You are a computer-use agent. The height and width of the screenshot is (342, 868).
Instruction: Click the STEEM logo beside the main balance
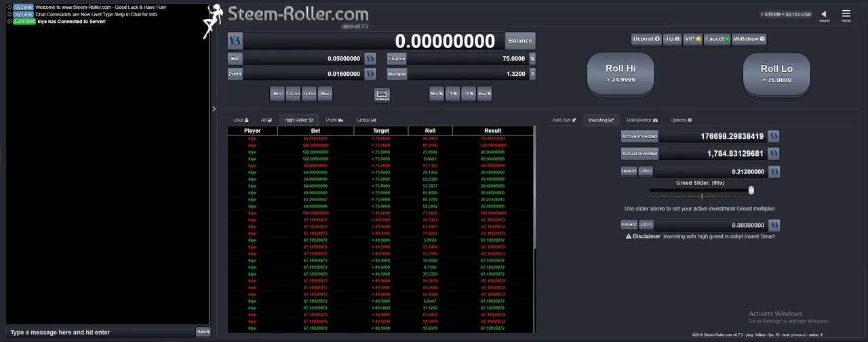point(235,41)
